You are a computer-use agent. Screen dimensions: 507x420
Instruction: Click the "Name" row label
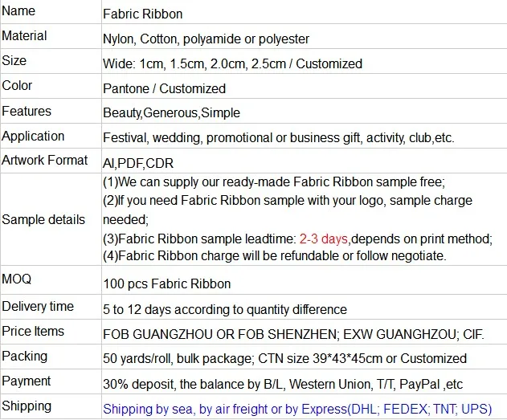pos(20,11)
